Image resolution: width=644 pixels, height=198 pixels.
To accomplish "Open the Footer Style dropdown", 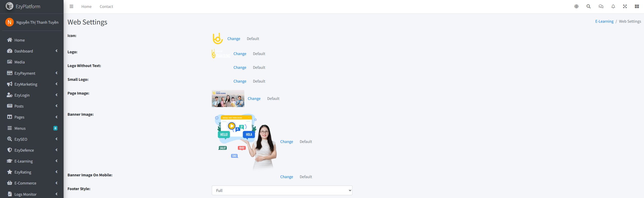I will tap(282, 190).
